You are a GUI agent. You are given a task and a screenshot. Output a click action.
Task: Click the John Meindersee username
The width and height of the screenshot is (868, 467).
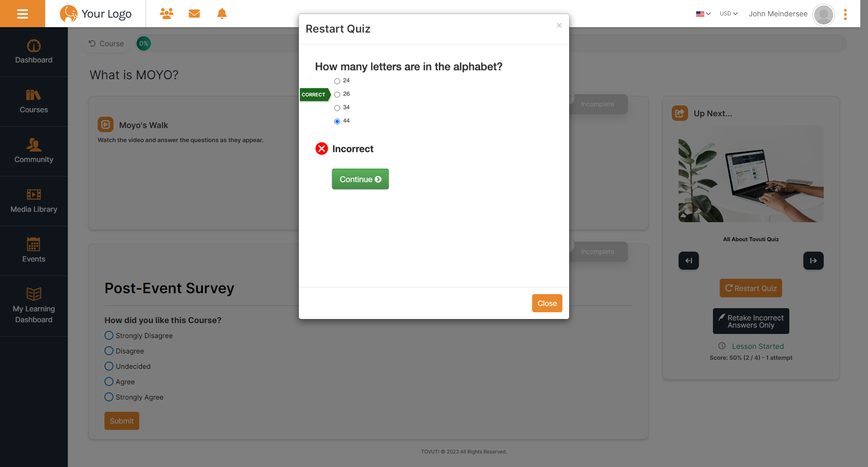coord(778,14)
